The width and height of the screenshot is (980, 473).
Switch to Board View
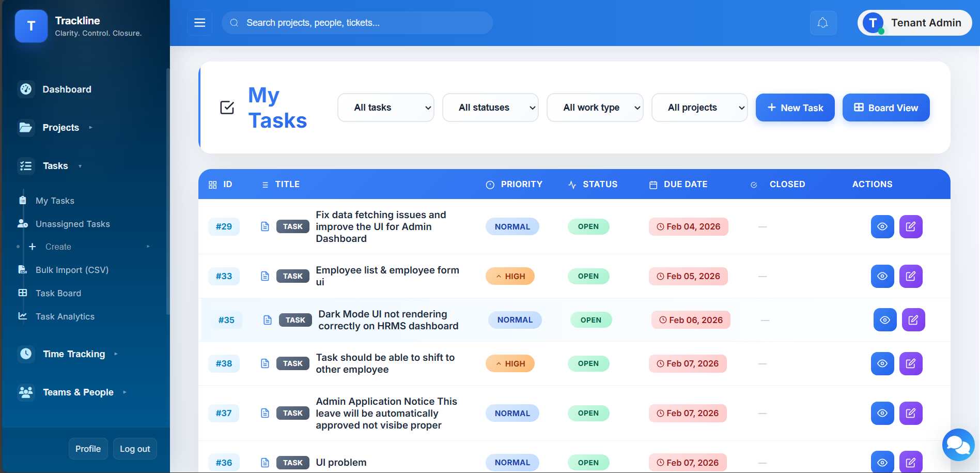coord(885,108)
